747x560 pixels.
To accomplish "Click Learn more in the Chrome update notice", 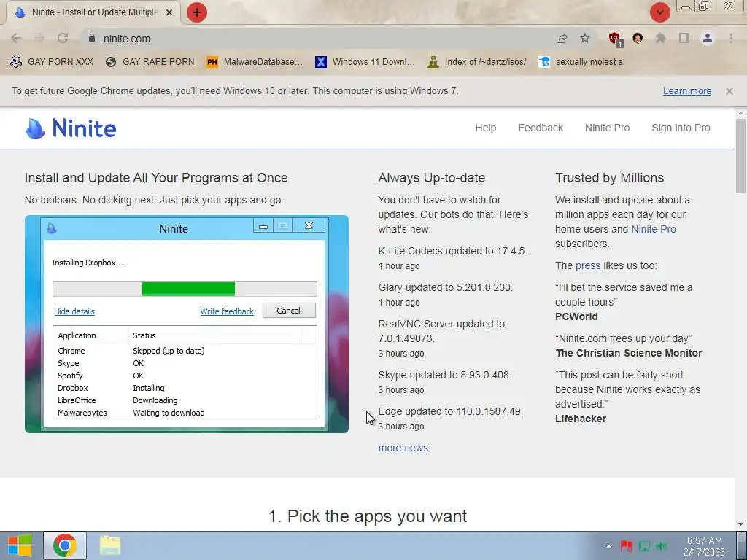I will click(687, 91).
